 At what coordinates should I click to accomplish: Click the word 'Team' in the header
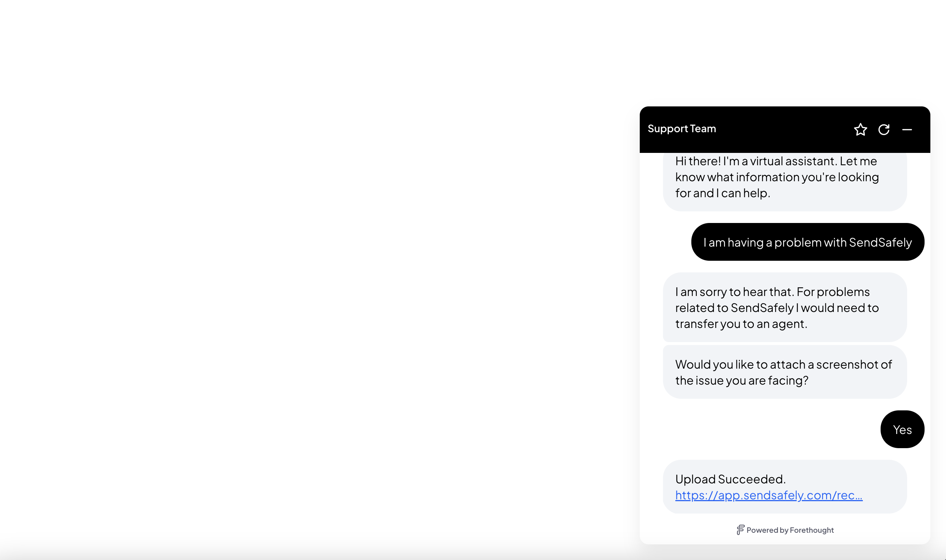(x=703, y=129)
